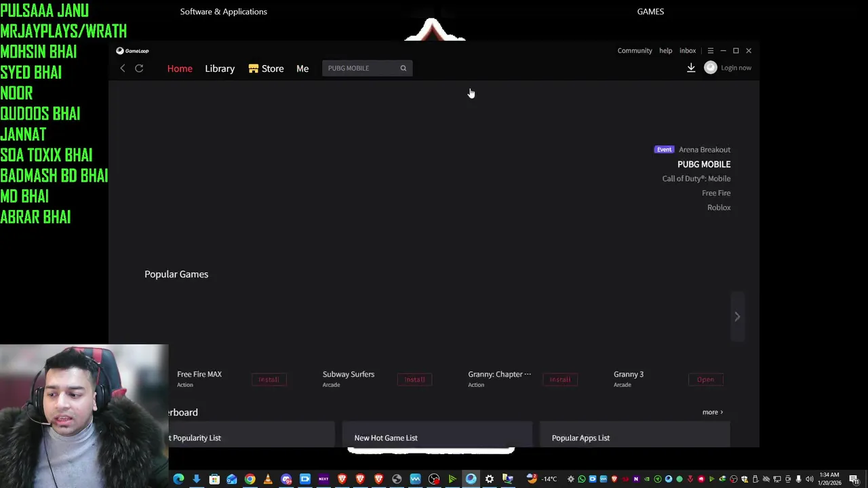This screenshot has width=868, height=488.
Task: Switch to the Home tab
Action: pos(180,68)
